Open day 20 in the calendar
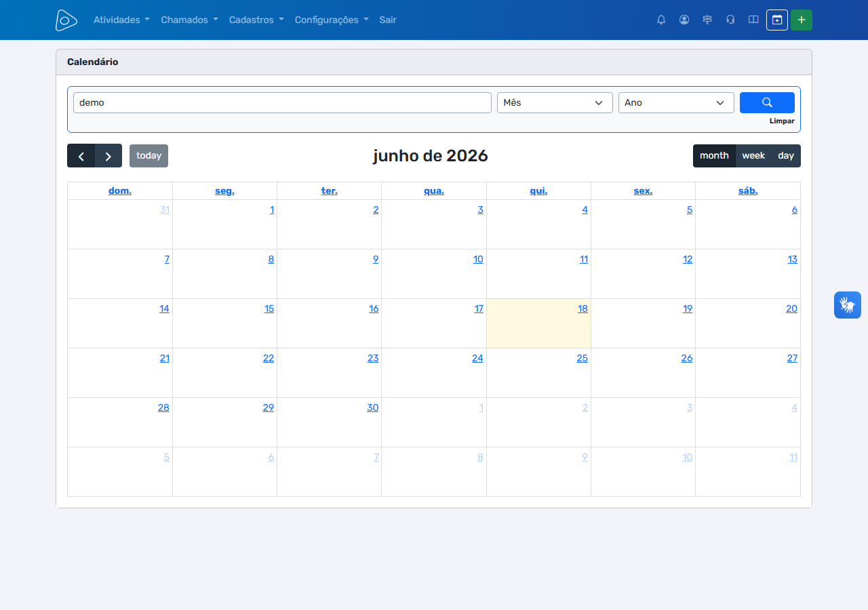 pyautogui.click(x=791, y=309)
